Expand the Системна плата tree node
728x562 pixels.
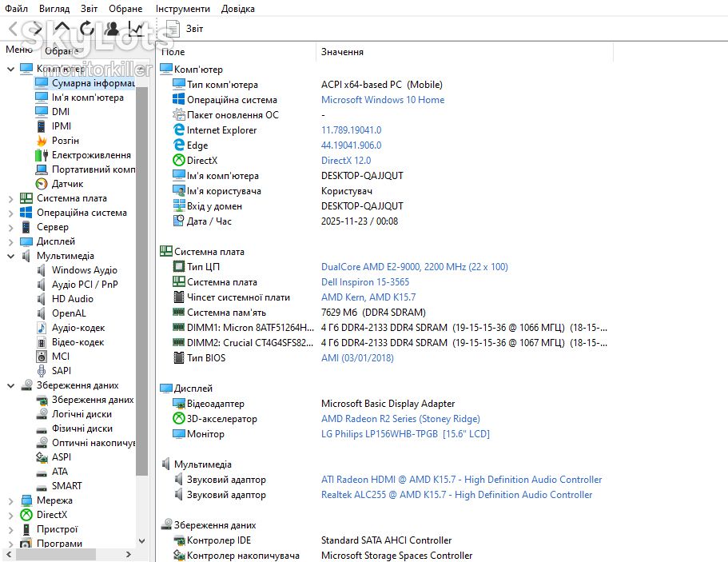click(10, 198)
